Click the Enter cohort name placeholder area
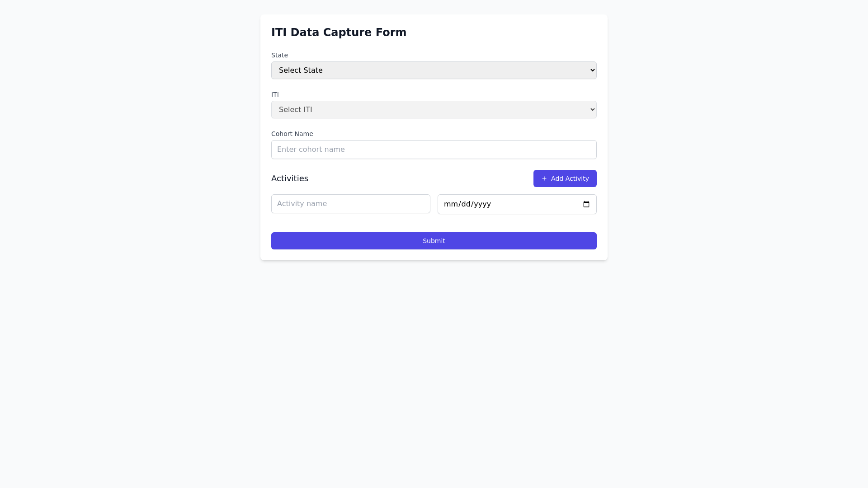868x488 pixels. coord(311,149)
